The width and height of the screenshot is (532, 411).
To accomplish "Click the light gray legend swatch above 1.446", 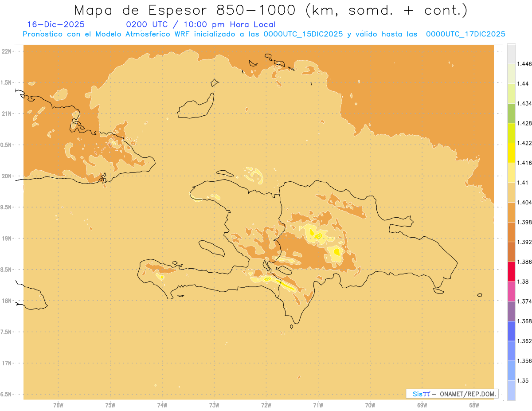I will (511, 54).
